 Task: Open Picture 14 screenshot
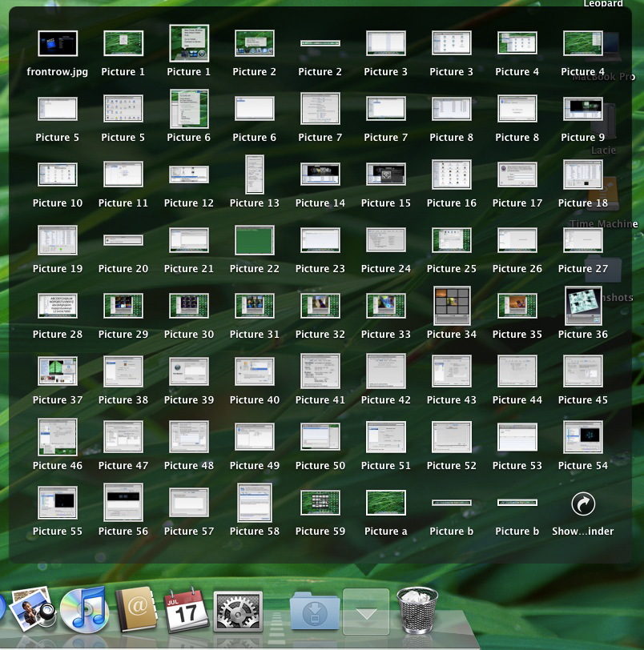tap(320, 175)
